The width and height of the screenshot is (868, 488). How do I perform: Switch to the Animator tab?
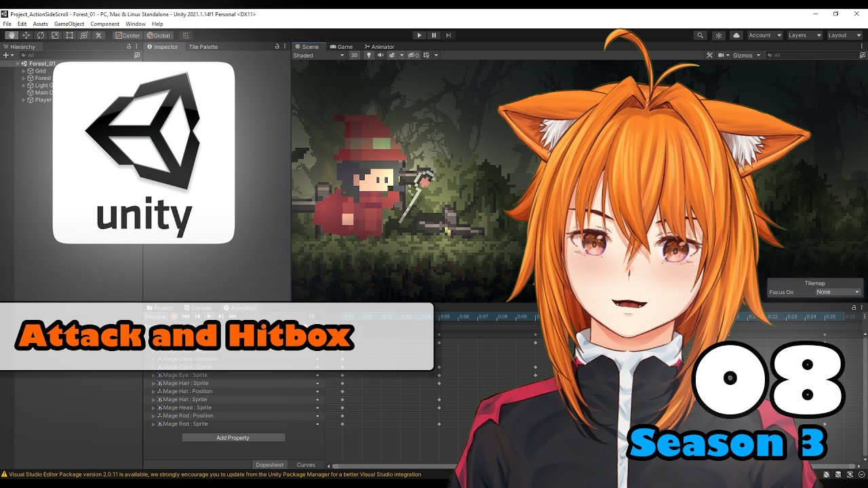pyautogui.click(x=380, y=47)
